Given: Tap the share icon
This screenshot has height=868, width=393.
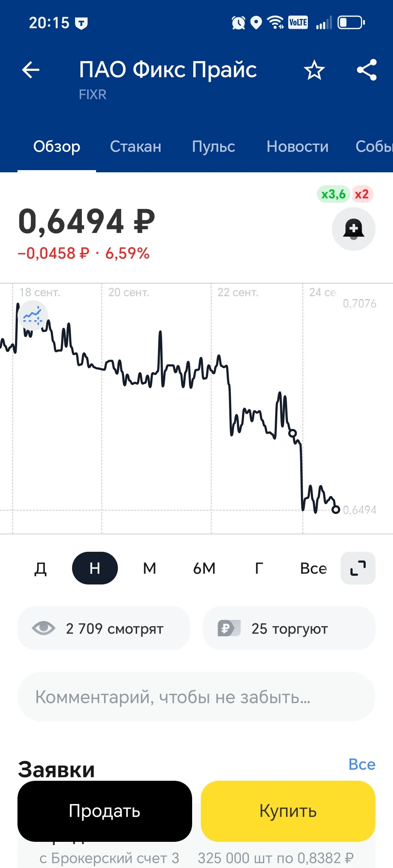Looking at the screenshot, I should click(367, 70).
